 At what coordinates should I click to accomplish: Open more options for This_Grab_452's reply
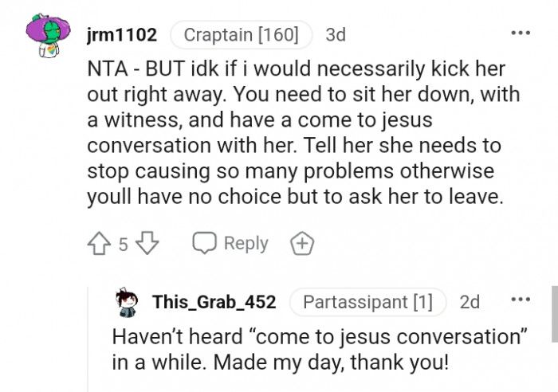[x=521, y=301]
